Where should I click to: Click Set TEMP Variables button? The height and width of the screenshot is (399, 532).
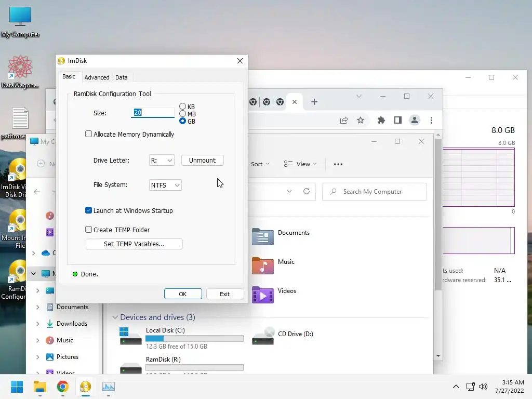click(x=134, y=244)
